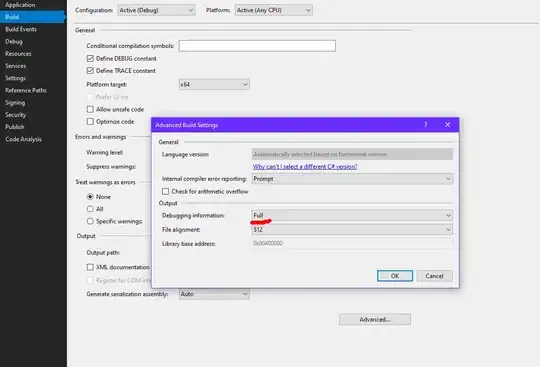Close the Advanced Build Settings dialog

(x=447, y=125)
